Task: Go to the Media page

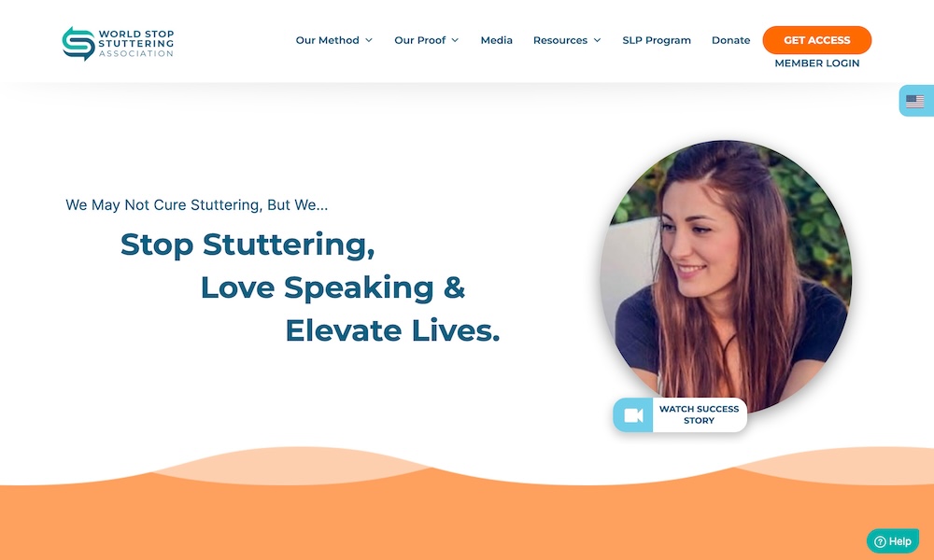Action: point(496,40)
